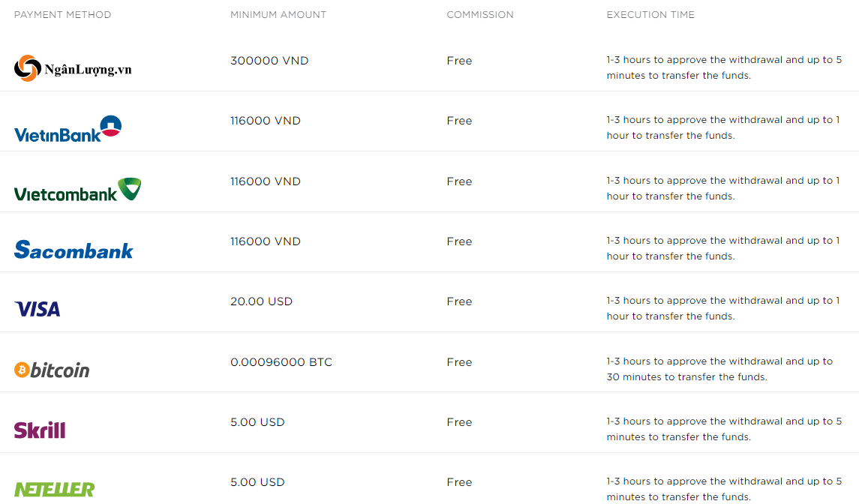
Task: Choose the Vietcombank logo
Action: [x=77, y=190]
